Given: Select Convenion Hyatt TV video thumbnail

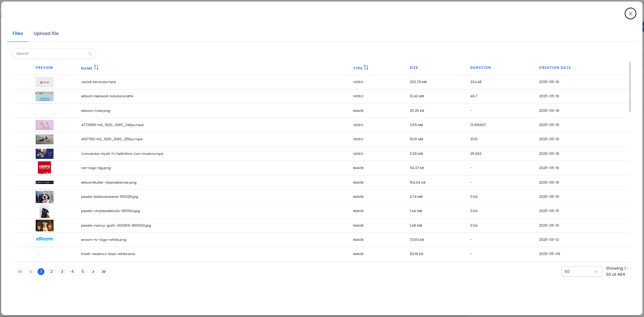Looking at the screenshot, I should pos(44,154).
